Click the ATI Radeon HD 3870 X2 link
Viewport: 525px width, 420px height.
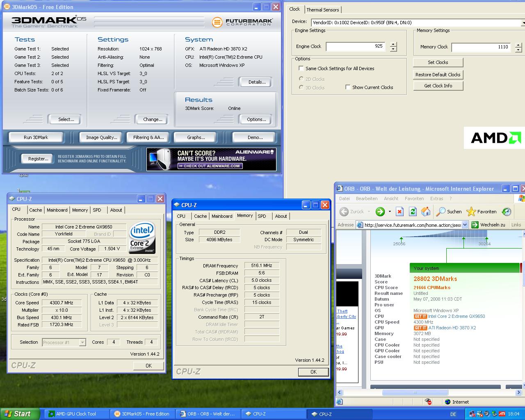click(x=452, y=328)
